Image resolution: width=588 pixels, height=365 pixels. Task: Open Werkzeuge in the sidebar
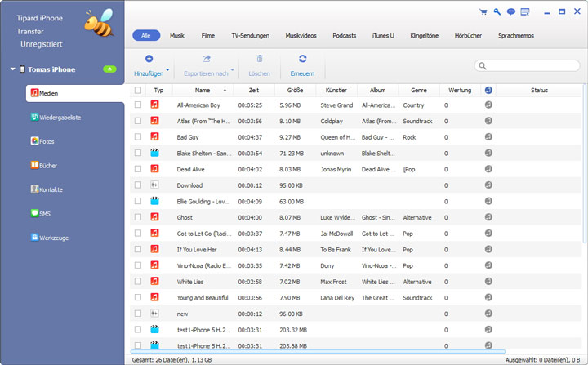(x=50, y=237)
